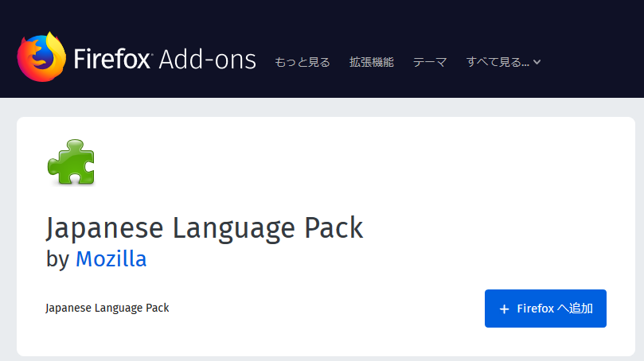Go to the 拡張機能 section
This screenshot has width=644, height=361.
(x=371, y=62)
